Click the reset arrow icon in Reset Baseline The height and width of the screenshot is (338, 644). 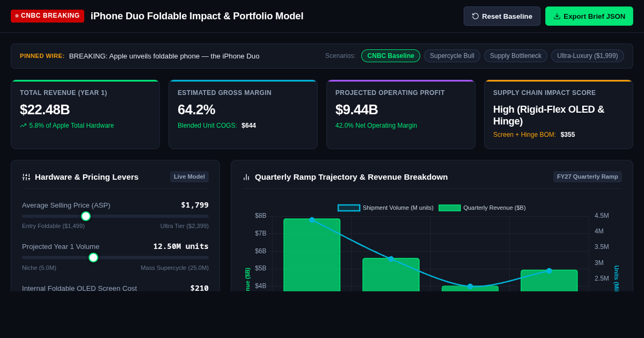pyautogui.click(x=475, y=16)
